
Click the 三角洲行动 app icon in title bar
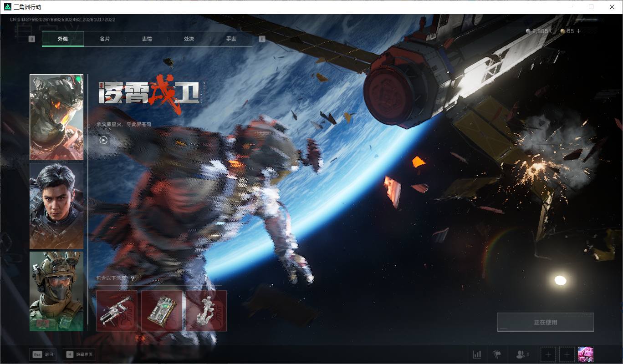(x=7, y=7)
